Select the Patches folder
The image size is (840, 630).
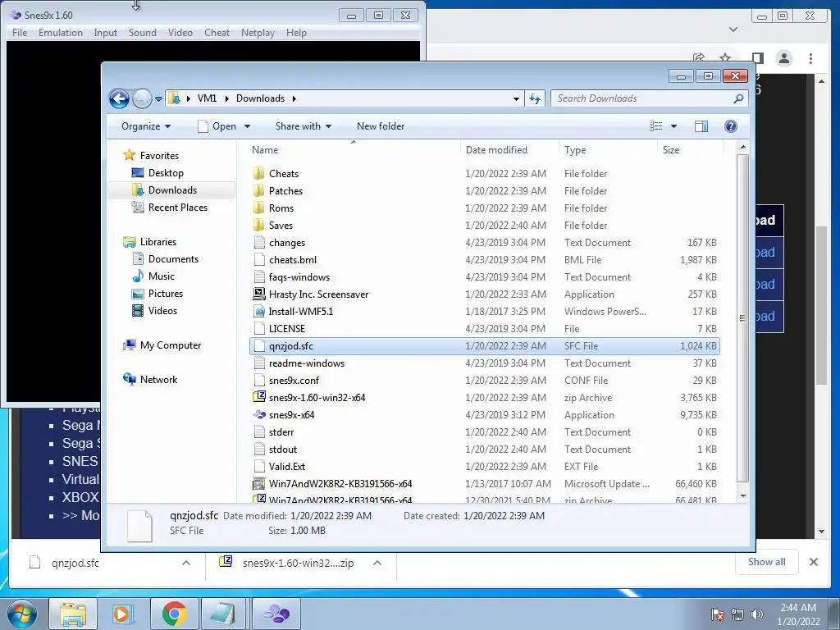(x=285, y=190)
